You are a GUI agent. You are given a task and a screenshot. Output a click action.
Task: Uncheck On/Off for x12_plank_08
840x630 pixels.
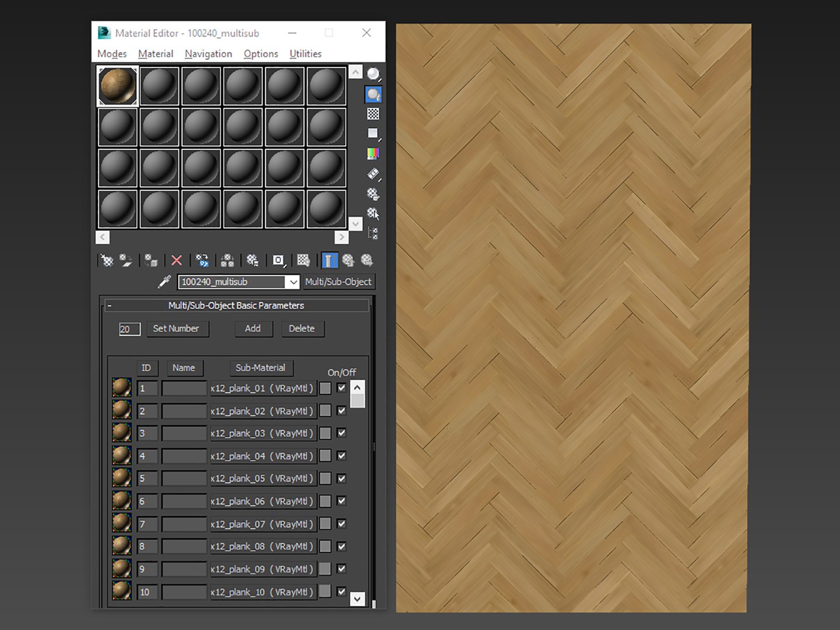click(x=342, y=547)
